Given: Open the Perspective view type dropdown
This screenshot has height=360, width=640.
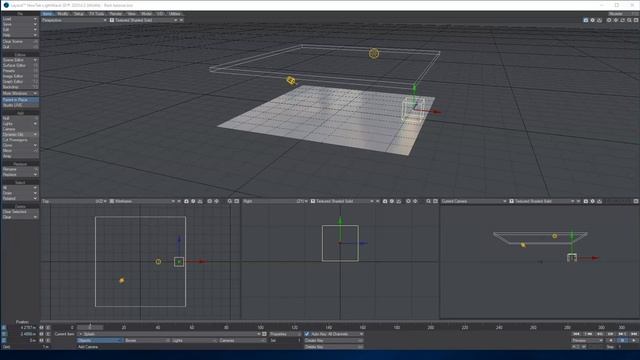Looking at the screenshot, I should point(74,20).
